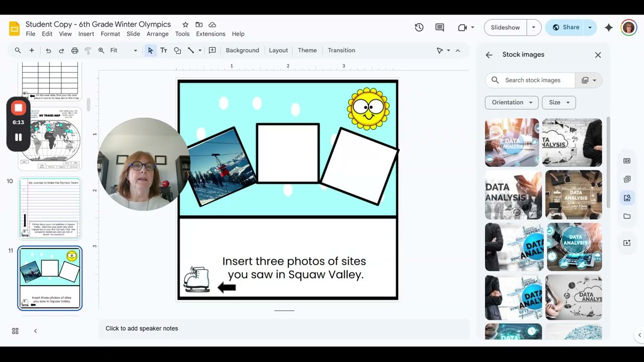The image size is (644, 362).
Task: Click the Theme button
Action: click(307, 50)
